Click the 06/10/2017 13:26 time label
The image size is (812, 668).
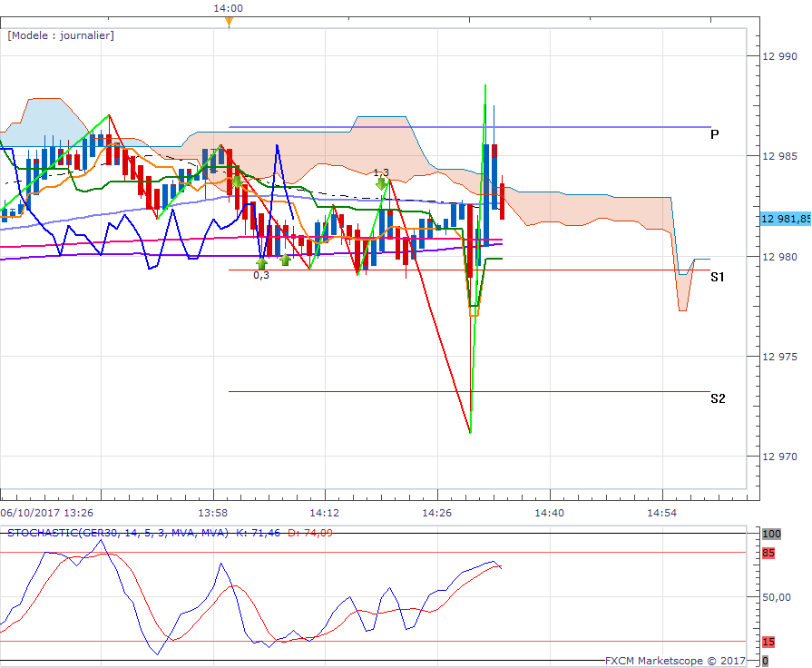[x=46, y=513]
